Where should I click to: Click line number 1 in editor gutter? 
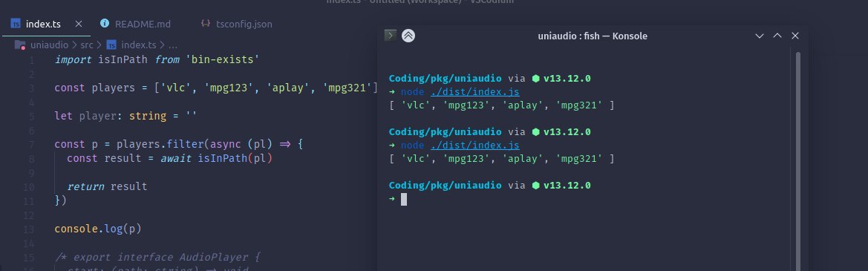coord(32,59)
